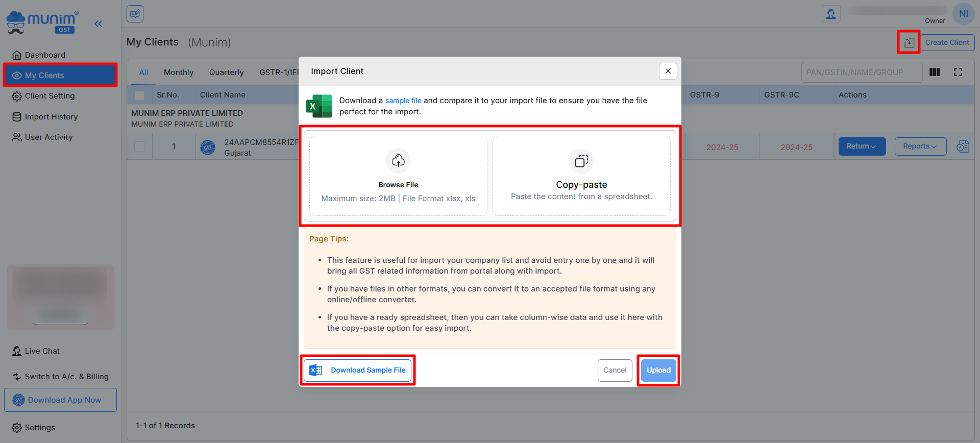
Task: Open the NI user profile menu
Action: 963,14
